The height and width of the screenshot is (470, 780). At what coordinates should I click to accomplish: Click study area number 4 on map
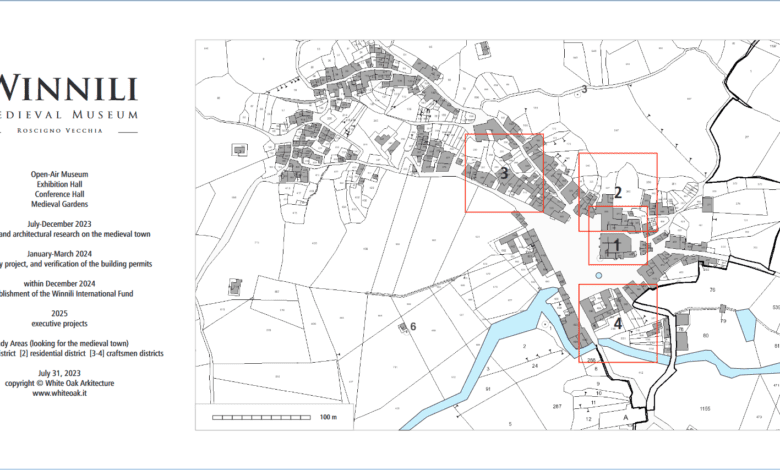[x=618, y=324]
